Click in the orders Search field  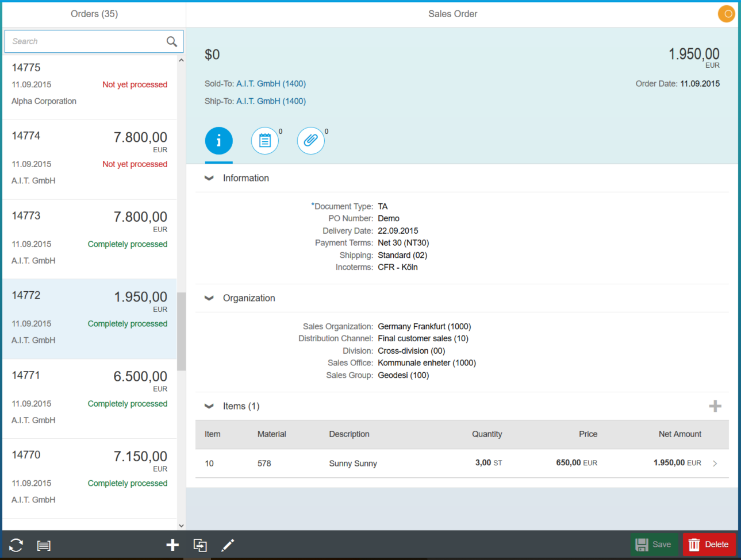[86, 41]
